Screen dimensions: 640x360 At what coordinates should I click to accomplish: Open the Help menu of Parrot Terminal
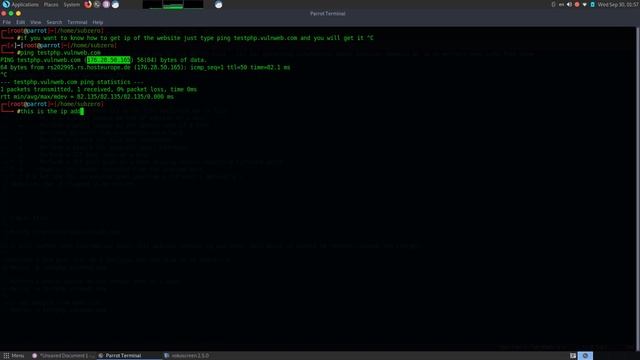pos(98,22)
